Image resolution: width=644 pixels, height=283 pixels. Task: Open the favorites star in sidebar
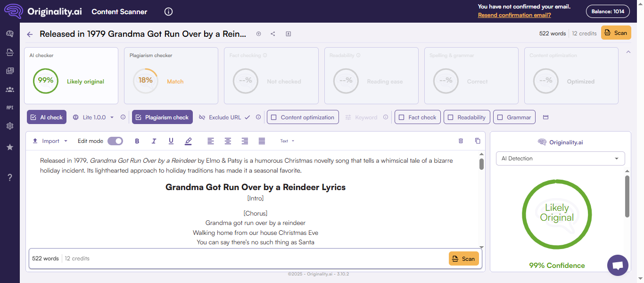coord(9,147)
